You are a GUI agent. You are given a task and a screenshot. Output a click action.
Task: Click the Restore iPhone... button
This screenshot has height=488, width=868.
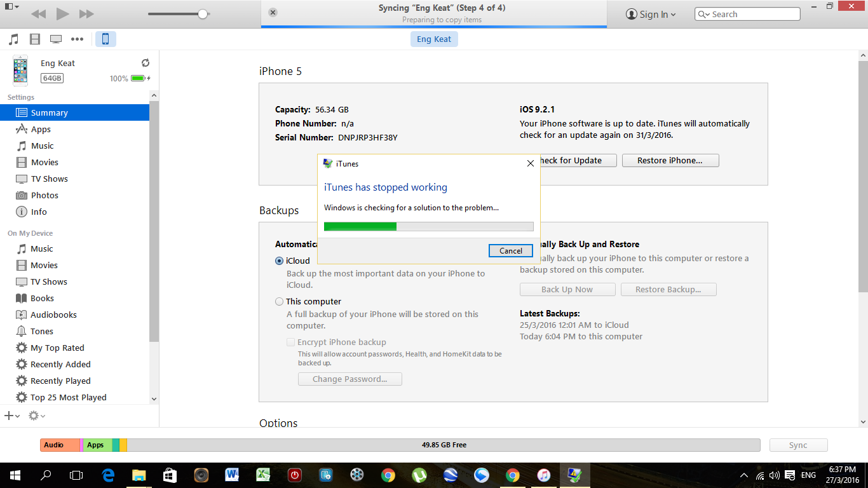point(670,160)
